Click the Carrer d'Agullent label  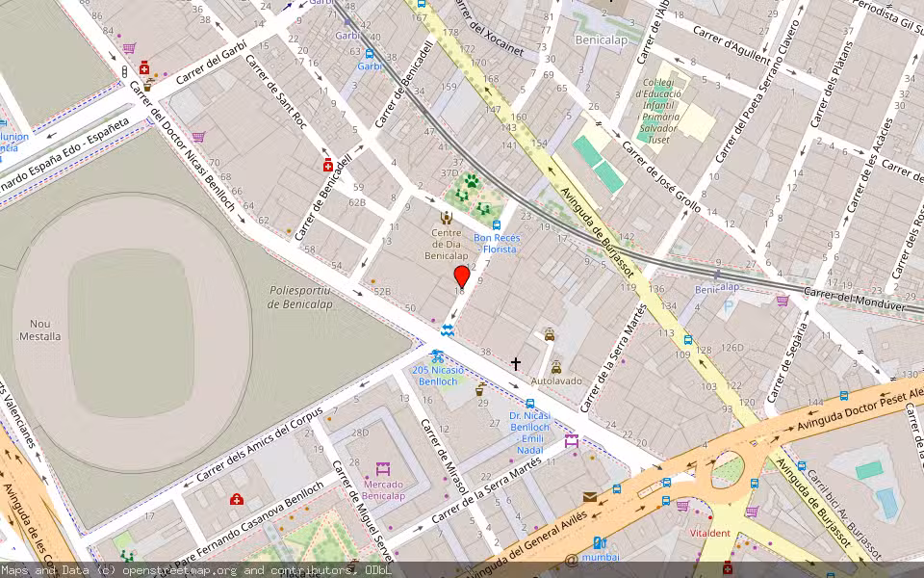pyautogui.click(x=731, y=45)
